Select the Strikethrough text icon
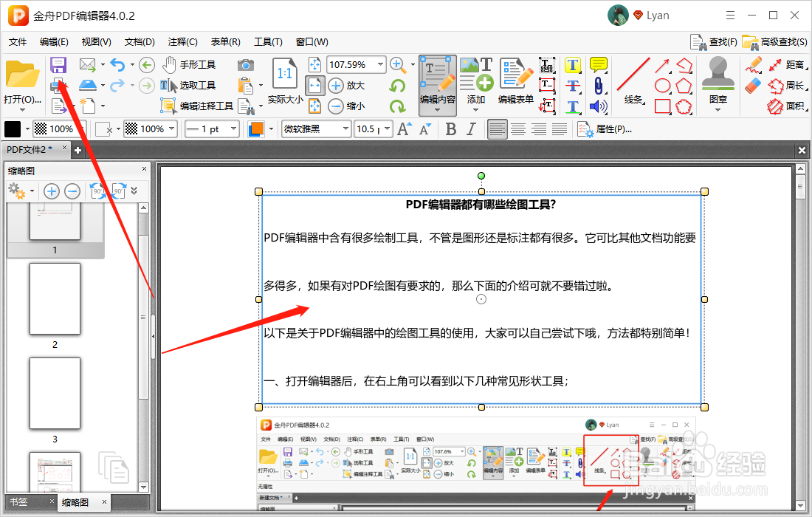 (x=572, y=86)
